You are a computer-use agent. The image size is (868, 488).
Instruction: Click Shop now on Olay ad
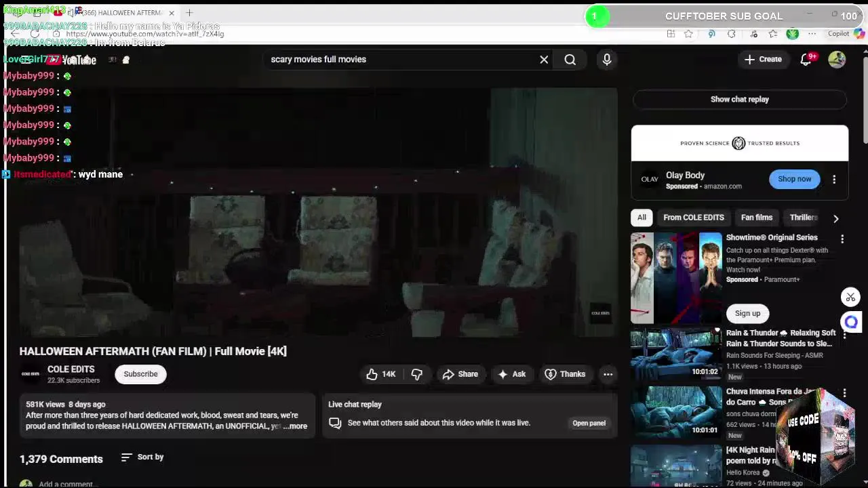coord(794,179)
